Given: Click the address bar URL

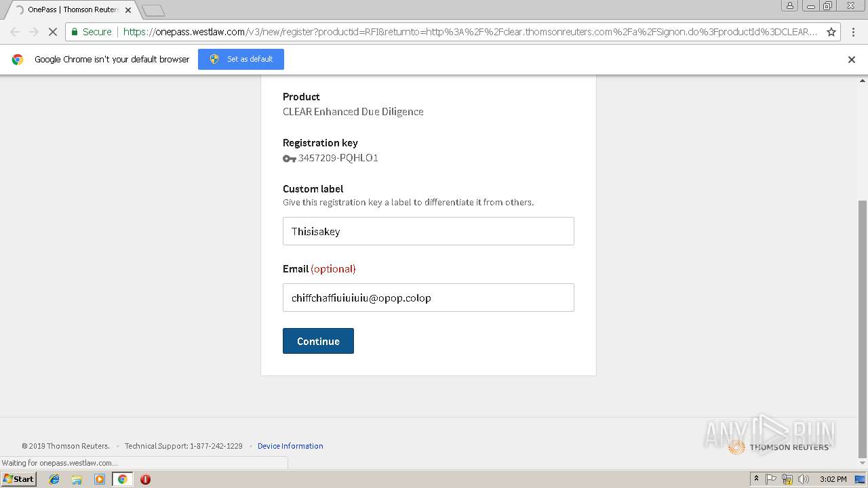Looking at the screenshot, I should [x=470, y=32].
